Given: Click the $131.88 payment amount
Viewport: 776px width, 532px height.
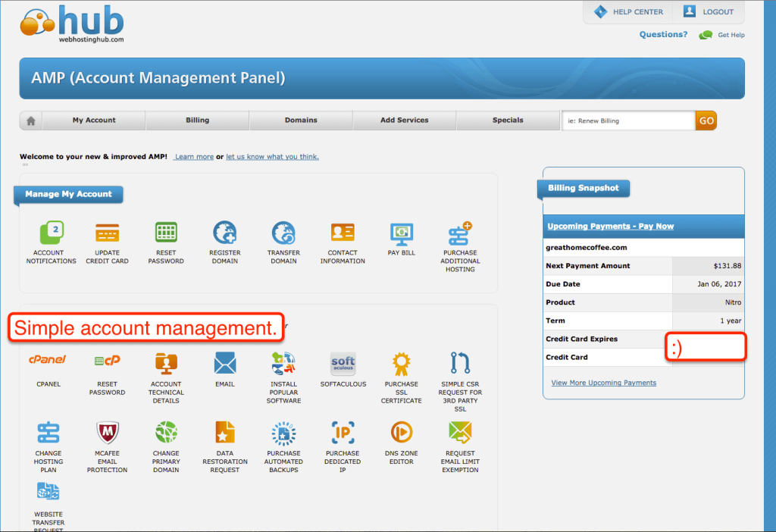Looking at the screenshot, I should click(x=727, y=266).
